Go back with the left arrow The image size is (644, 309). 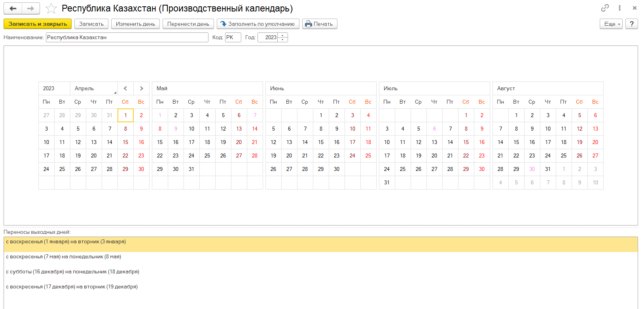pyautogui.click(x=13, y=8)
